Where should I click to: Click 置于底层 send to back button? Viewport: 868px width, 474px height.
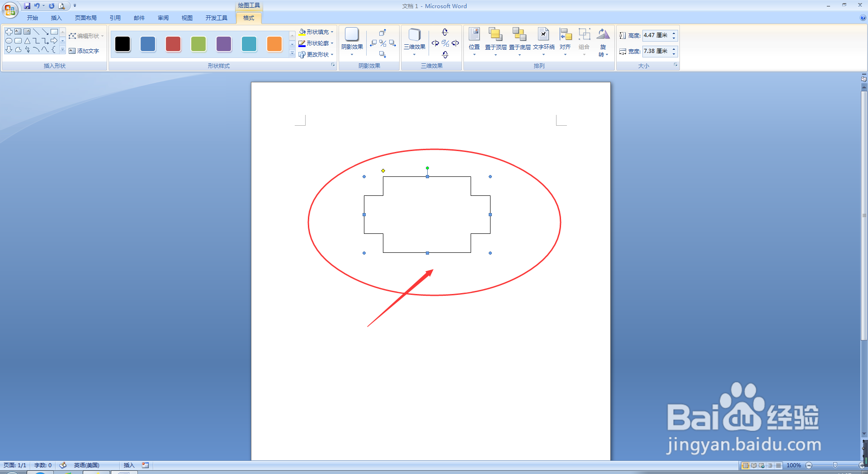click(519, 42)
